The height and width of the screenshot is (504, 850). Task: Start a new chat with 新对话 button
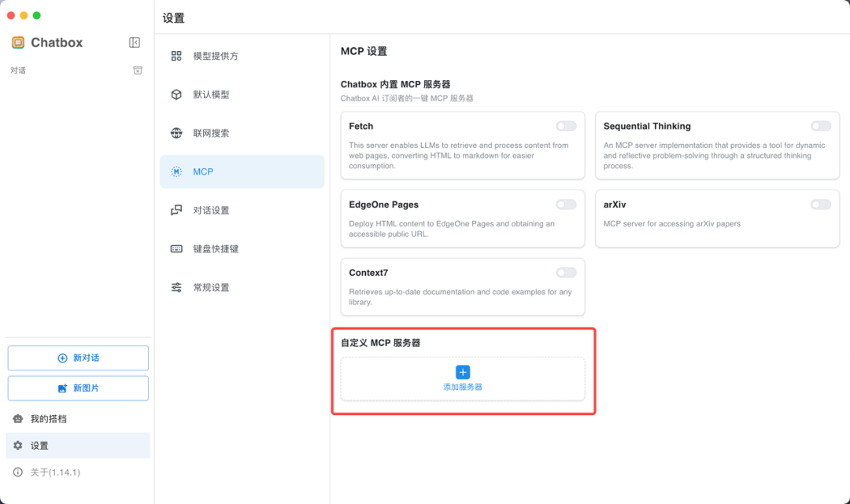78,358
